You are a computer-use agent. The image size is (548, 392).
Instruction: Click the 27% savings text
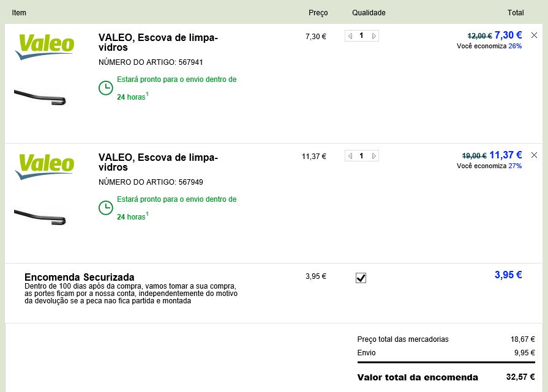(514, 166)
